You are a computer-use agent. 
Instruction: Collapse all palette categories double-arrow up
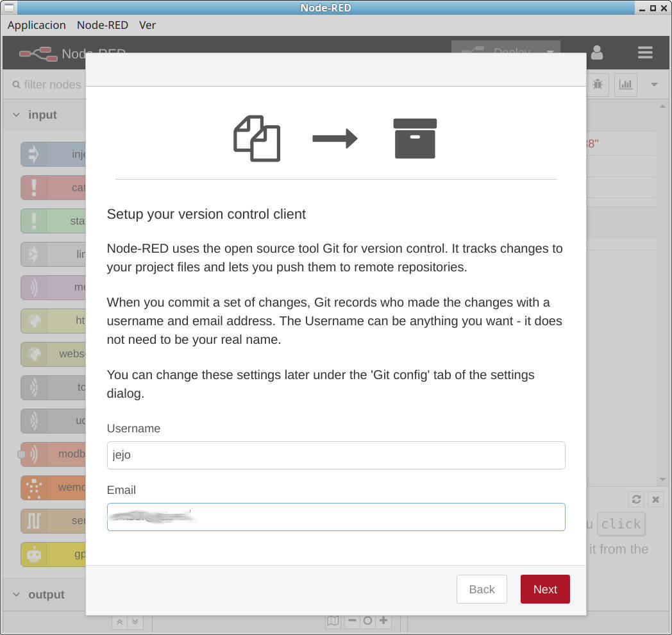tap(119, 622)
